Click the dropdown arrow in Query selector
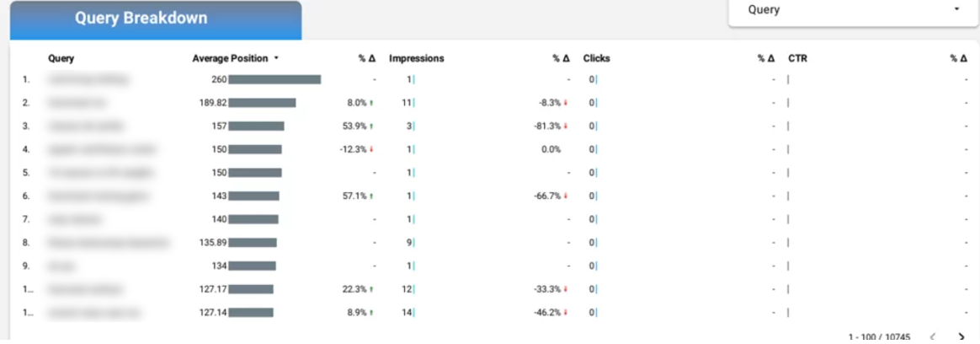 pos(956,10)
